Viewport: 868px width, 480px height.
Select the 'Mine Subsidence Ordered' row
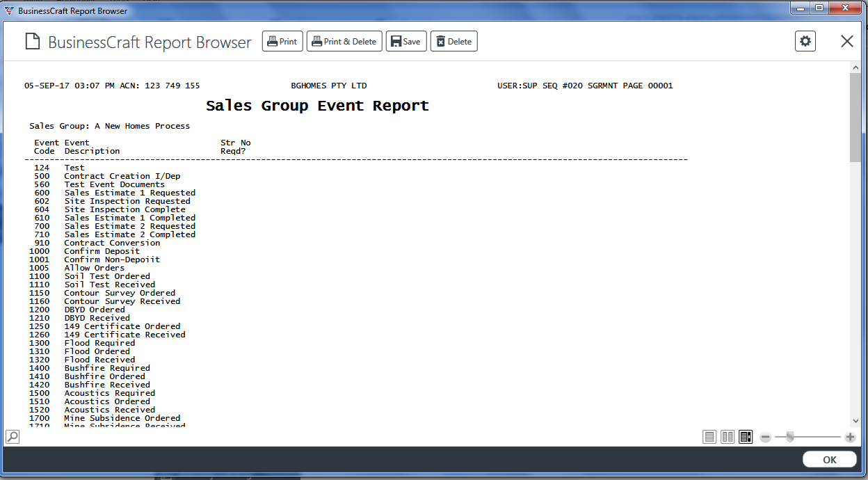pos(122,418)
